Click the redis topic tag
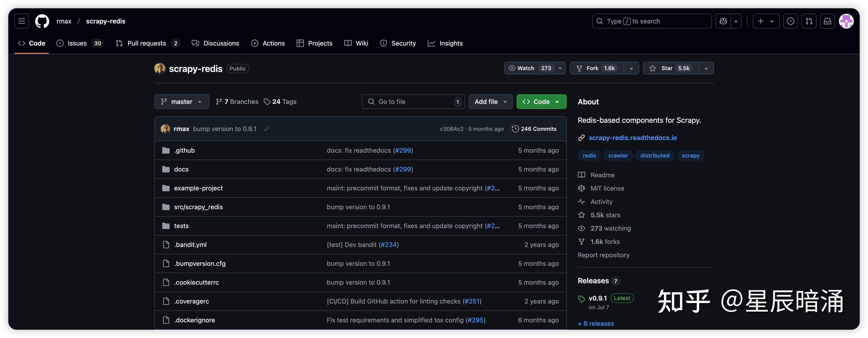This screenshot has height=338, width=868. point(589,155)
